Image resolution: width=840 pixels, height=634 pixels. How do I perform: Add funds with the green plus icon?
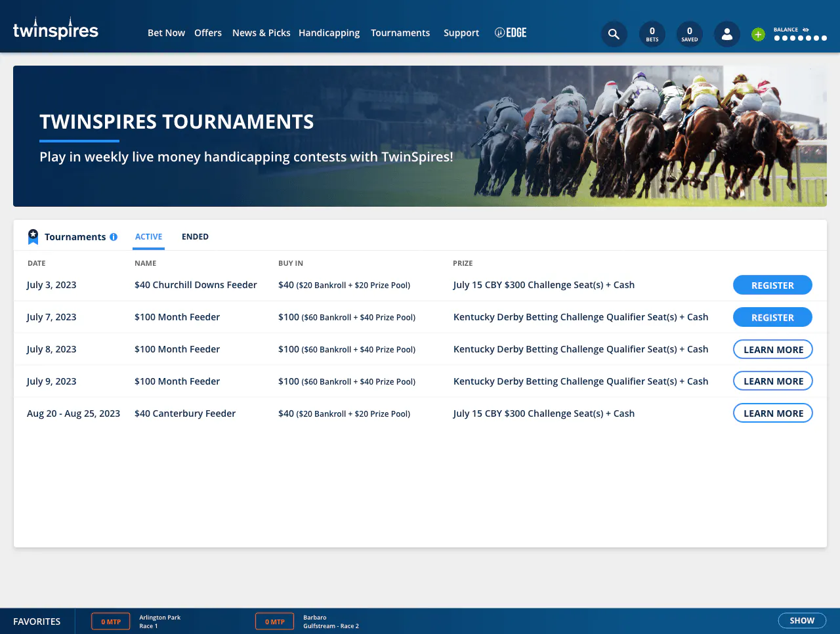coord(758,35)
